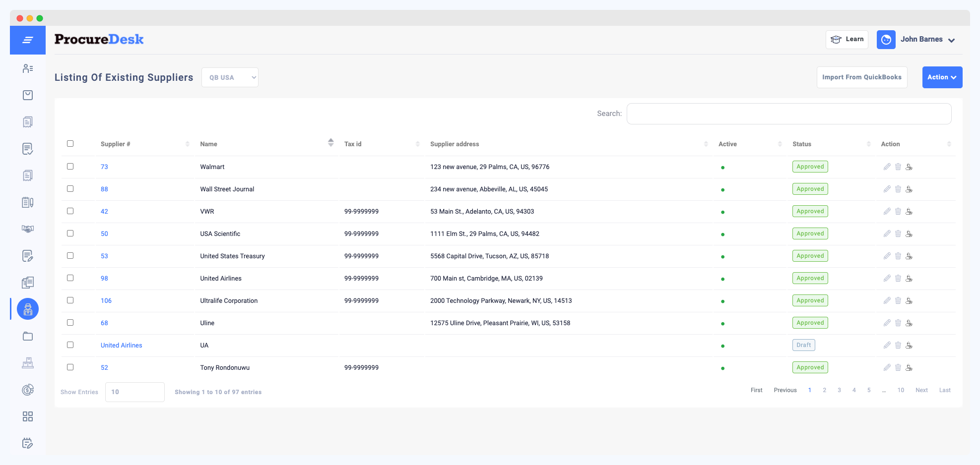The height and width of the screenshot is (465, 980).
Task: Check the checkbox on the Walmart row
Action: tap(70, 167)
